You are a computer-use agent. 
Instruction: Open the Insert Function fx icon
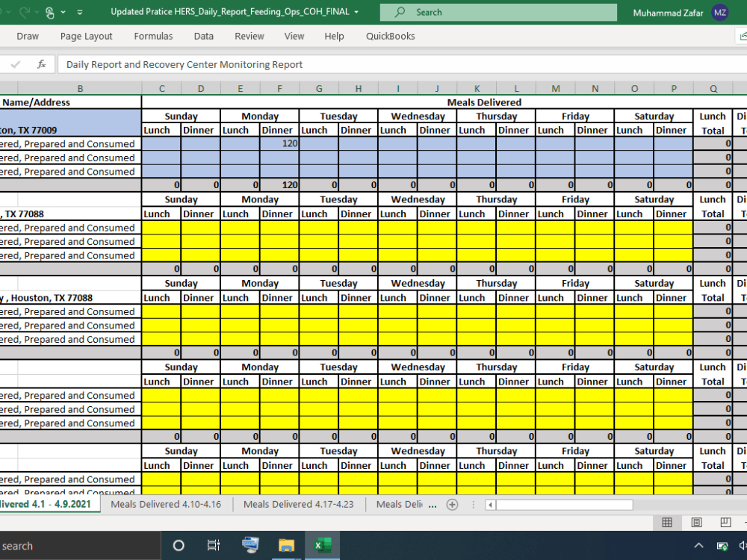41,63
